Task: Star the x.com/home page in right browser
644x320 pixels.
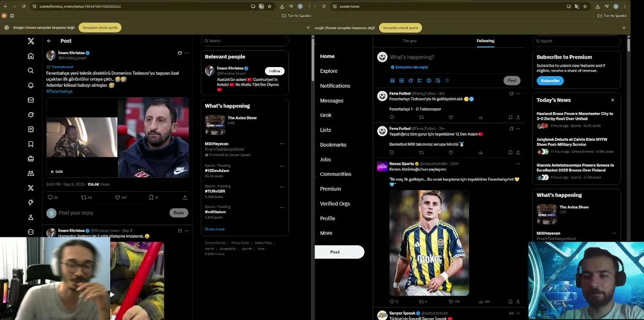Action: click(x=585, y=6)
